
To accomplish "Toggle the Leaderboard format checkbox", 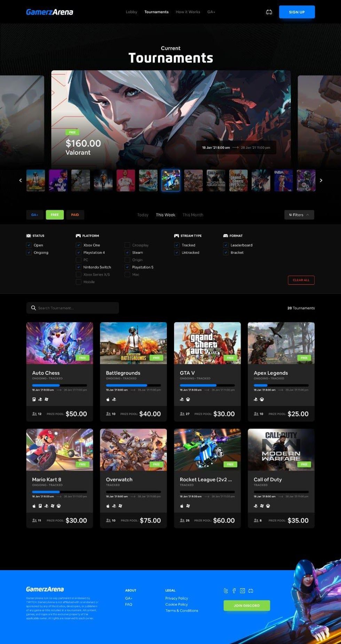I will pos(226,245).
